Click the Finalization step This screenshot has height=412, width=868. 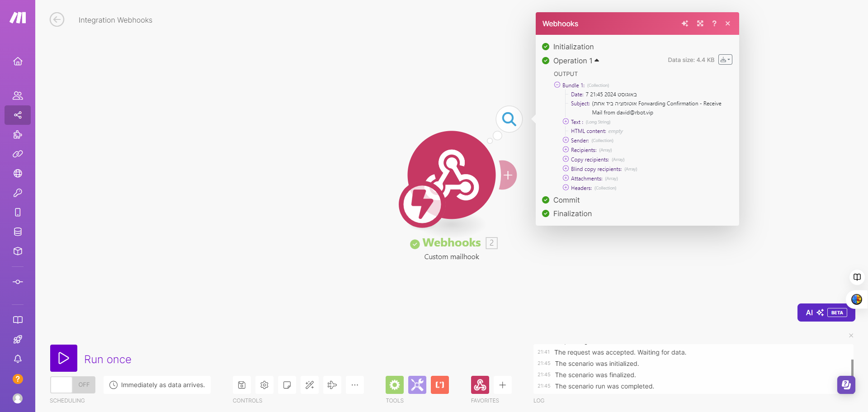[572, 213]
